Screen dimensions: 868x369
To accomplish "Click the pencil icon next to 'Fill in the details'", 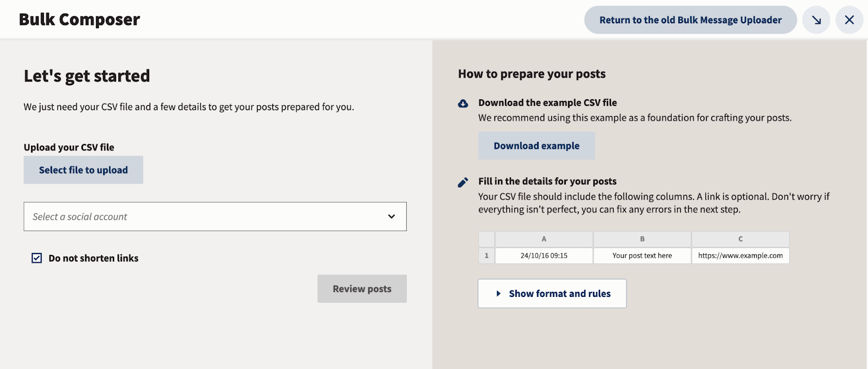I will [x=463, y=181].
